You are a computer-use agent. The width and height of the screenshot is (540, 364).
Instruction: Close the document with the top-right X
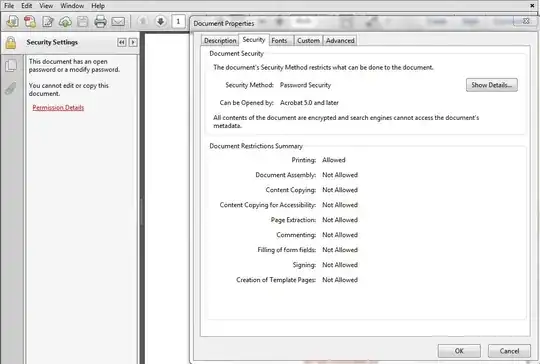coord(532,6)
